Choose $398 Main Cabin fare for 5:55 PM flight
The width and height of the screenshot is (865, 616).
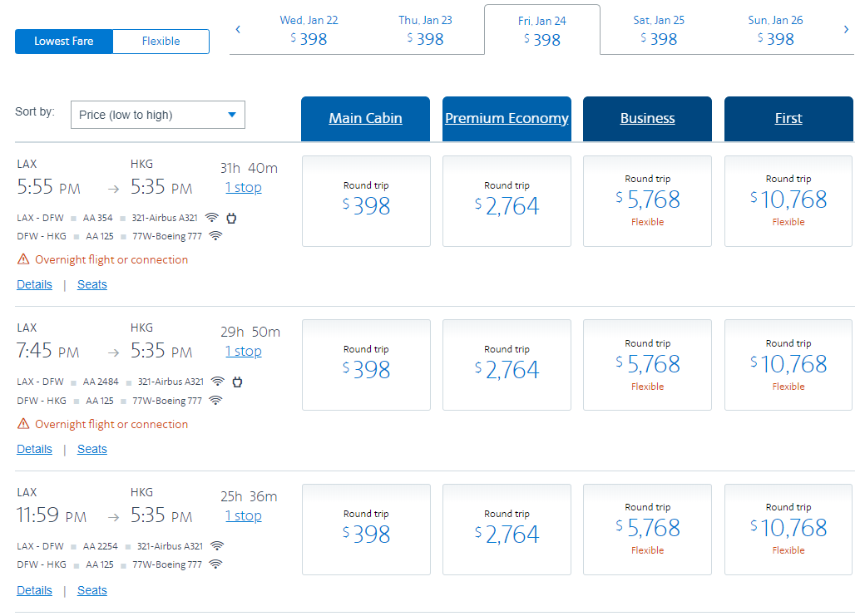coord(366,201)
